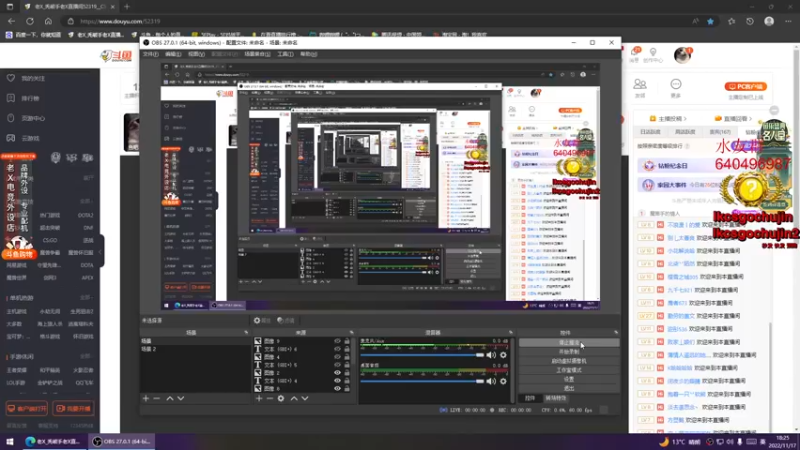Collapse Douyu left sidebar with arrow handle
800x450 pixels.
[102, 252]
